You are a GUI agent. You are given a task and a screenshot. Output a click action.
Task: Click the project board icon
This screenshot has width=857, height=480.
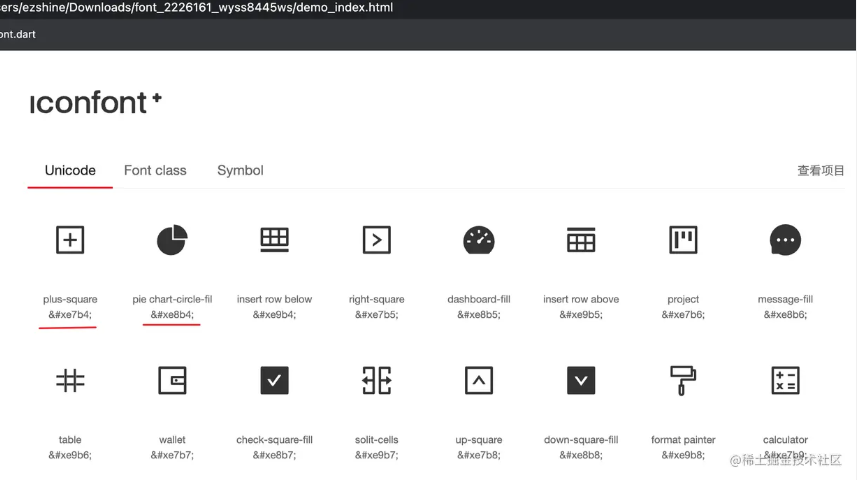pos(683,240)
